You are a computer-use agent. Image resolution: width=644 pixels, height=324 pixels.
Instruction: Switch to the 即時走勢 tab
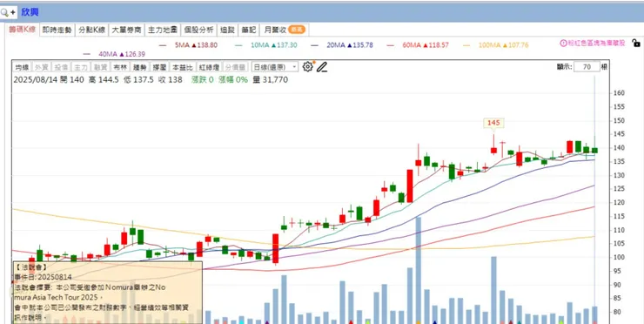click(57, 30)
